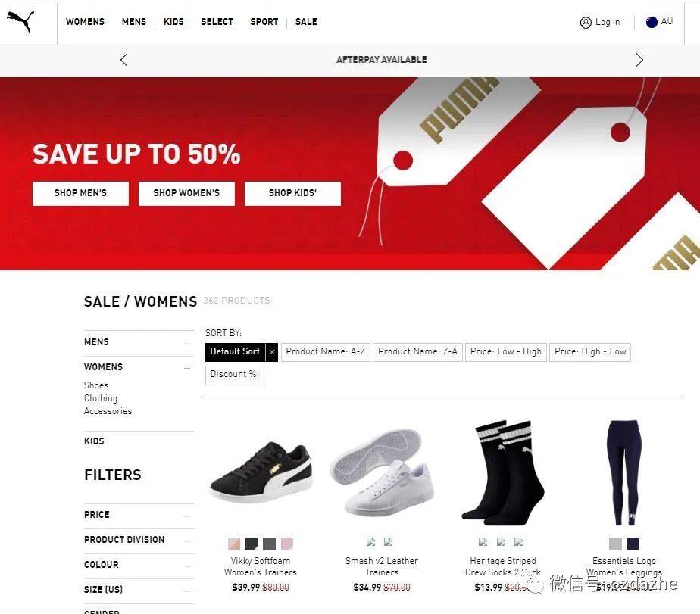Screen dimensions: 700x614
Task: Click the Shop Women's banner button
Action: click(186, 193)
